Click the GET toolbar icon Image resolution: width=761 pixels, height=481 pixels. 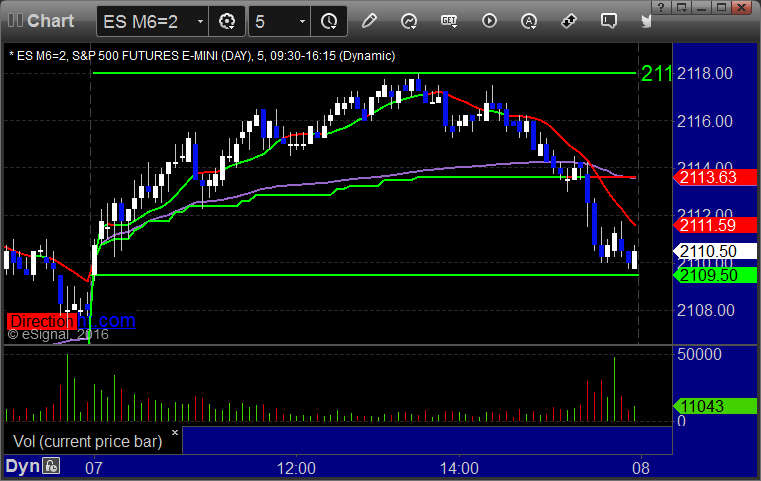pyautogui.click(x=449, y=21)
